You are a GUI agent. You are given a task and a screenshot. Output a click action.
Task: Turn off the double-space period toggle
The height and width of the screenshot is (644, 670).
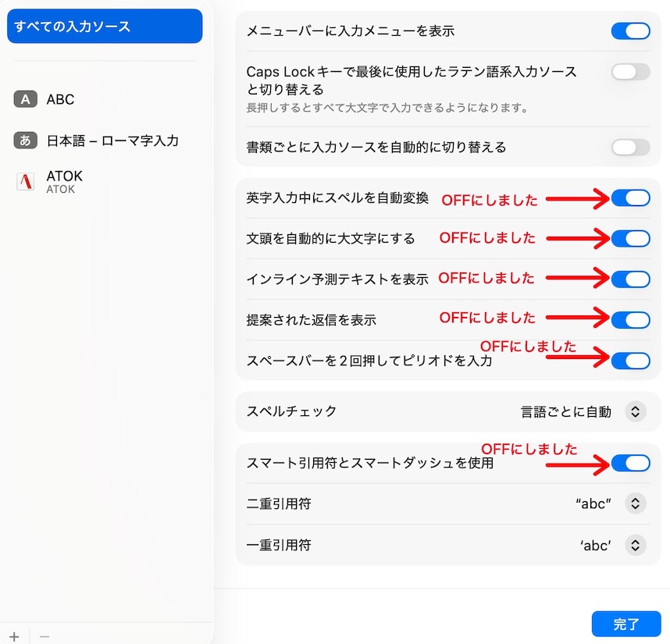[x=630, y=360]
